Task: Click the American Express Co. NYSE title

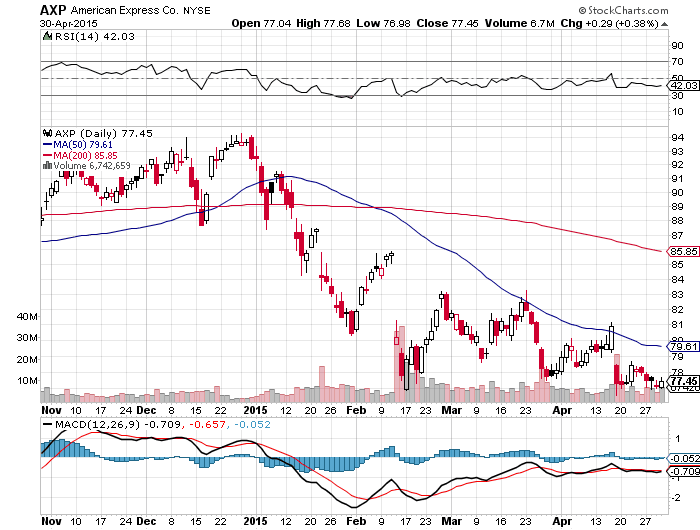Action: [x=141, y=10]
